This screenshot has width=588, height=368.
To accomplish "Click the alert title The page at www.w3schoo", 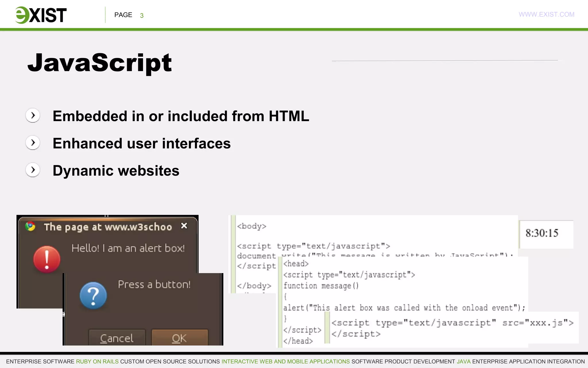I will coord(108,227).
